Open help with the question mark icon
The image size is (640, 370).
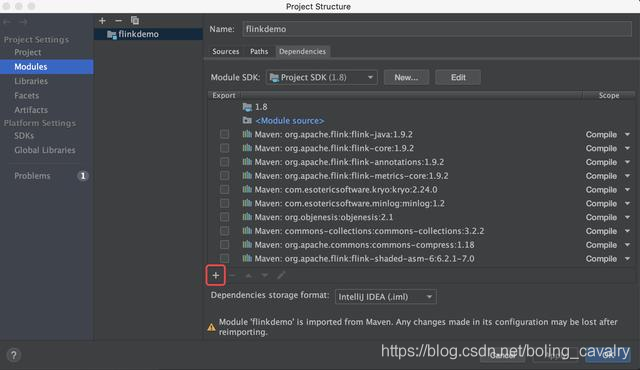pos(13,355)
